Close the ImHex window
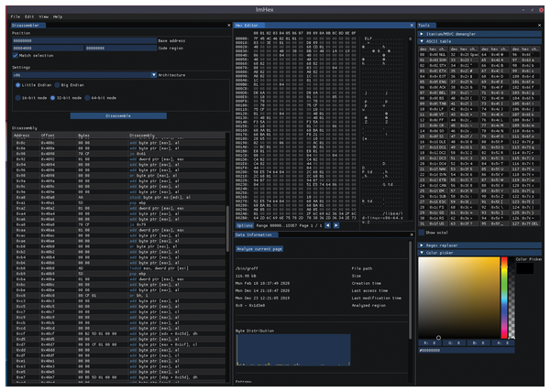The width and height of the screenshot is (550, 392). pyautogui.click(x=541, y=10)
